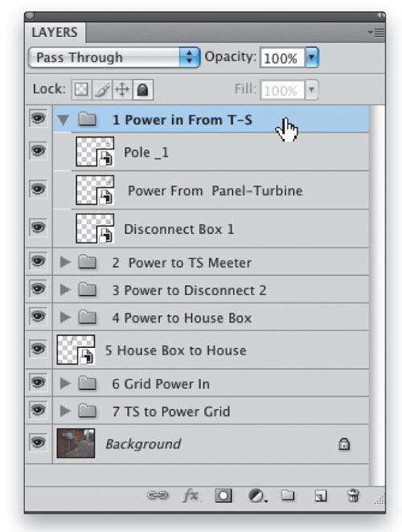Create a new layer
The width and height of the screenshot is (402, 532).
tap(321, 496)
